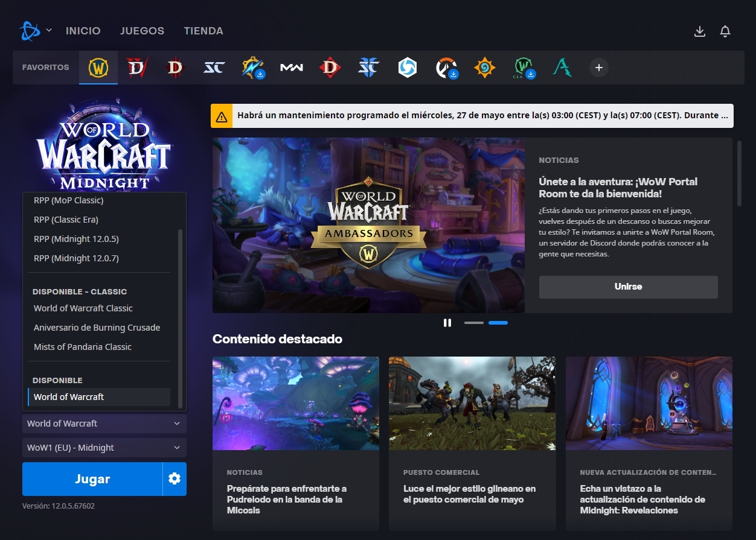756x540 pixels.
Task: Open Diablo Immortal diamond icon
Action: pyautogui.click(x=330, y=68)
